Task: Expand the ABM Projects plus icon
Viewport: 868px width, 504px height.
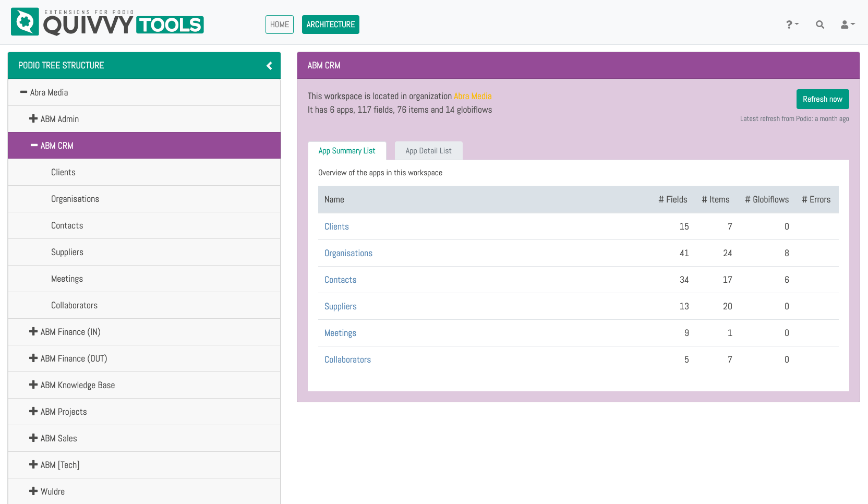Action: click(x=33, y=412)
